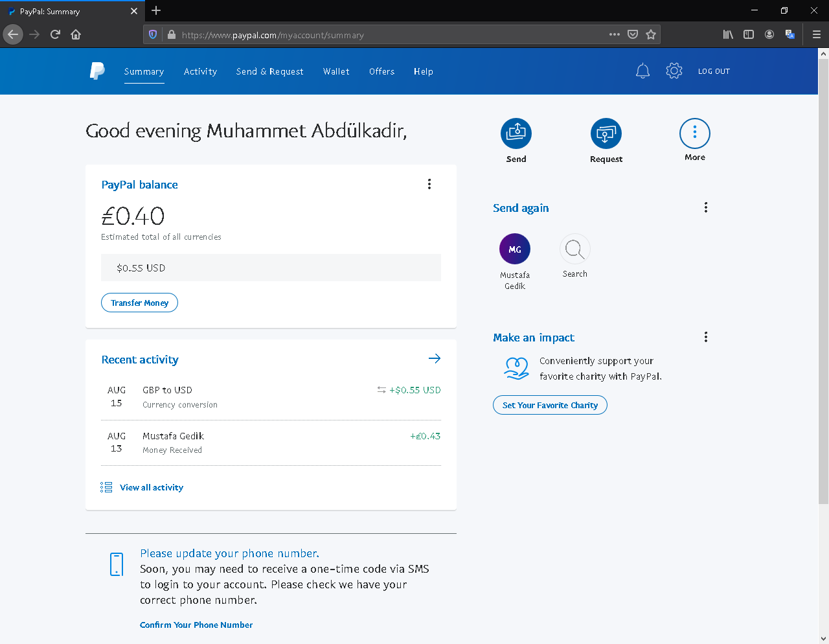Screen dimensions: 829x644
Task: Open the Help nav tab
Action: click(x=424, y=71)
